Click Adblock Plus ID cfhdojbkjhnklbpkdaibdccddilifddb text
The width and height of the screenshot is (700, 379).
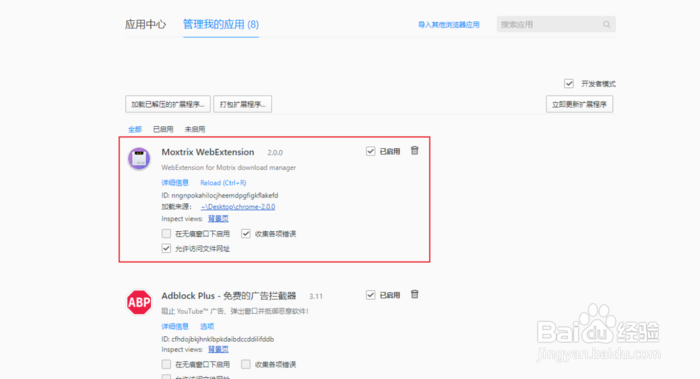(218, 339)
